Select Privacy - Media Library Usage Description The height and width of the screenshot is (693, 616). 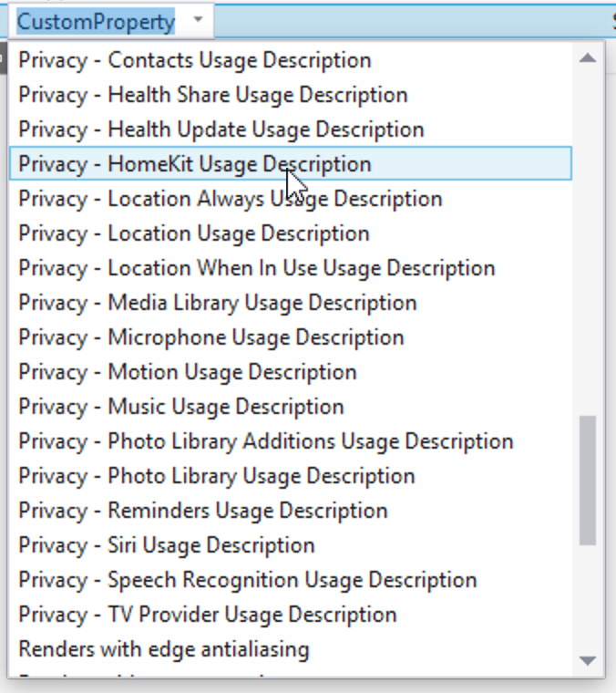click(218, 304)
